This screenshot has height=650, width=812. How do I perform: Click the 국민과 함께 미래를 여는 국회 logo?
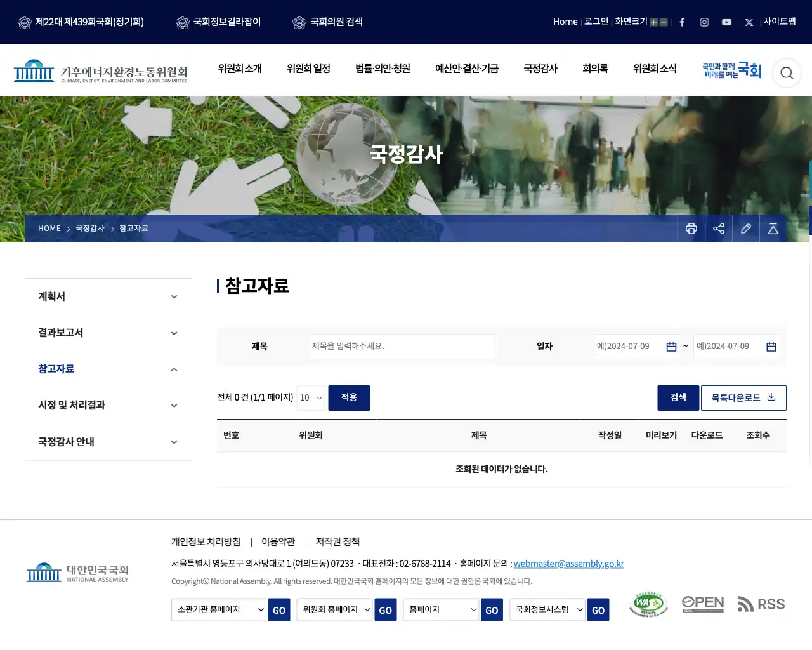pos(731,70)
